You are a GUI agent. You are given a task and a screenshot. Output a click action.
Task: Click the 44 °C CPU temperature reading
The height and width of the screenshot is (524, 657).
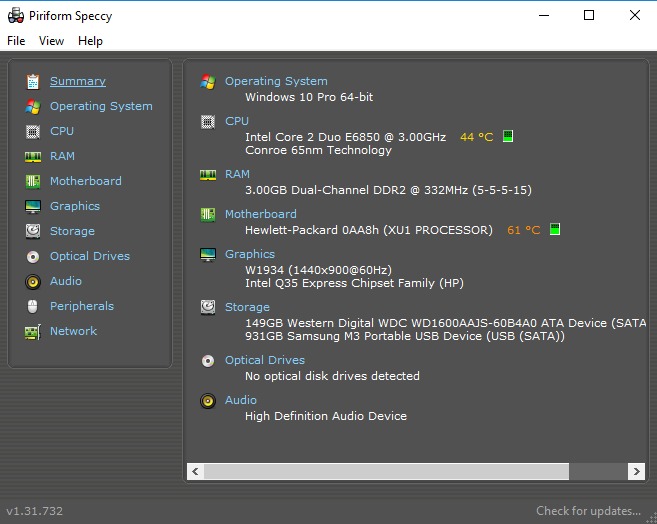pos(477,137)
